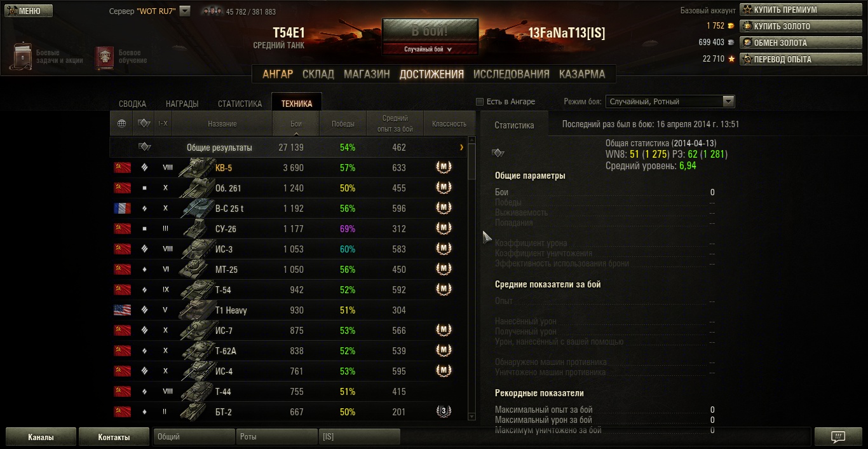Screen dimensions: 868x449
Task: Enable the Есть в Ангаре checkbox
Action: 480,102
